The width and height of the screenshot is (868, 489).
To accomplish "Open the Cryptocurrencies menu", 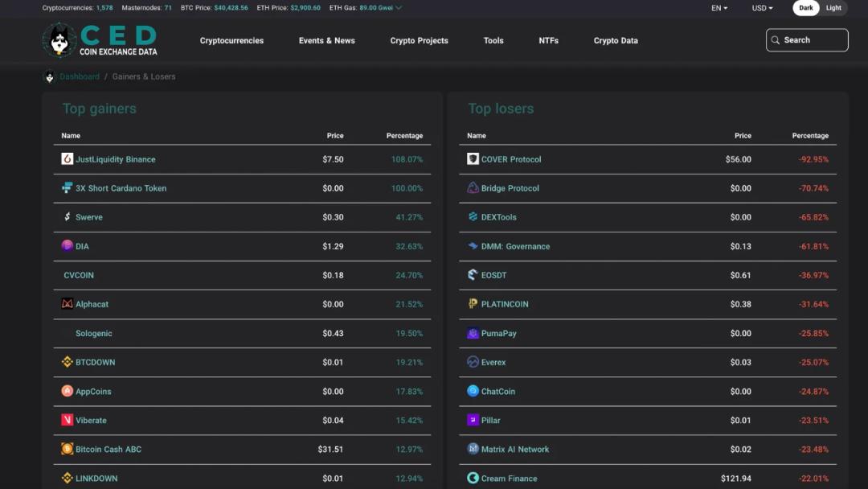I will point(231,40).
